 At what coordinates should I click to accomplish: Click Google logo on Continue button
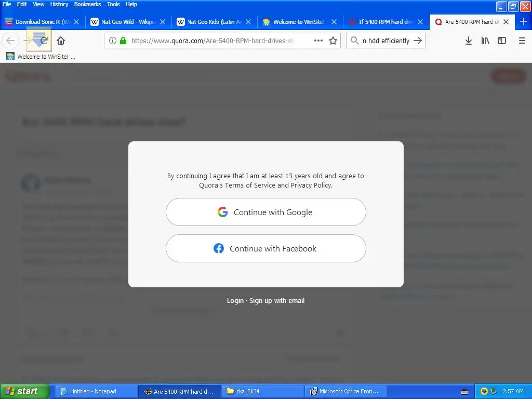tap(222, 212)
